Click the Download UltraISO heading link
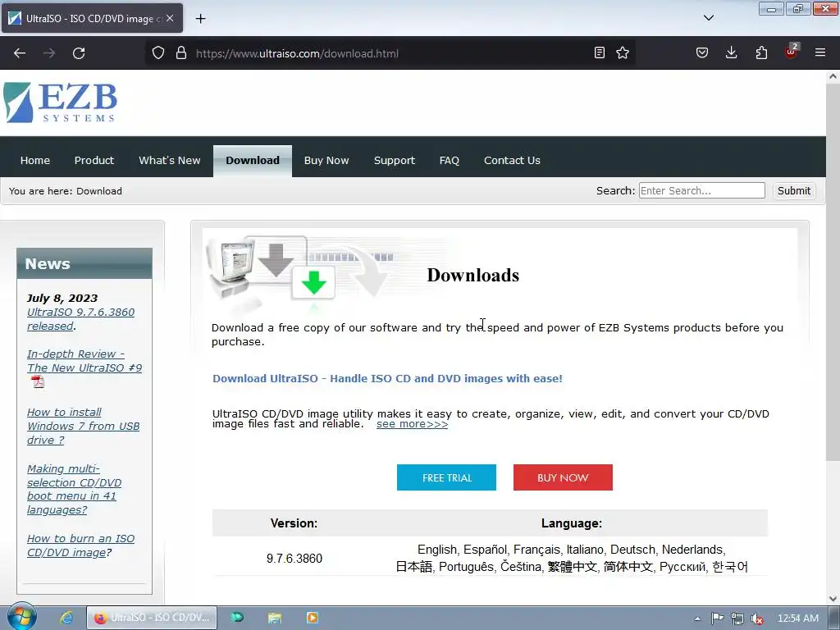The width and height of the screenshot is (840, 630). [x=387, y=378]
